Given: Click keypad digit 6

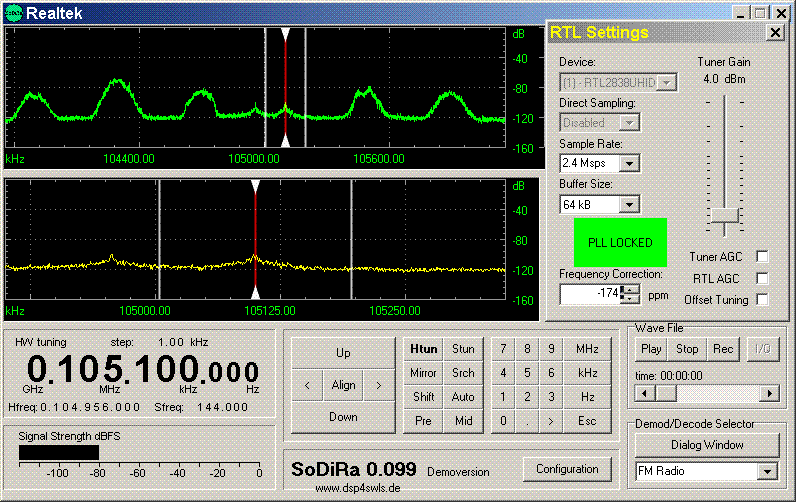Looking at the screenshot, I should [551, 373].
